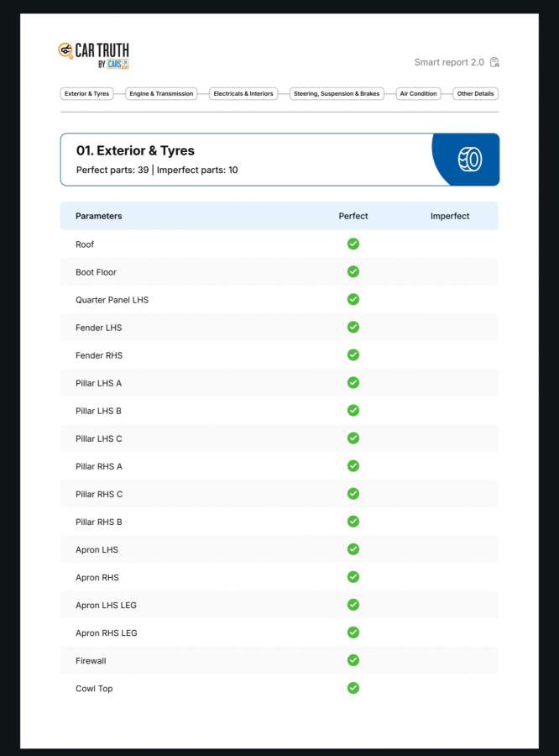
Task: Click the check icon for Pillar RHS A
Action: click(x=353, y=465)
